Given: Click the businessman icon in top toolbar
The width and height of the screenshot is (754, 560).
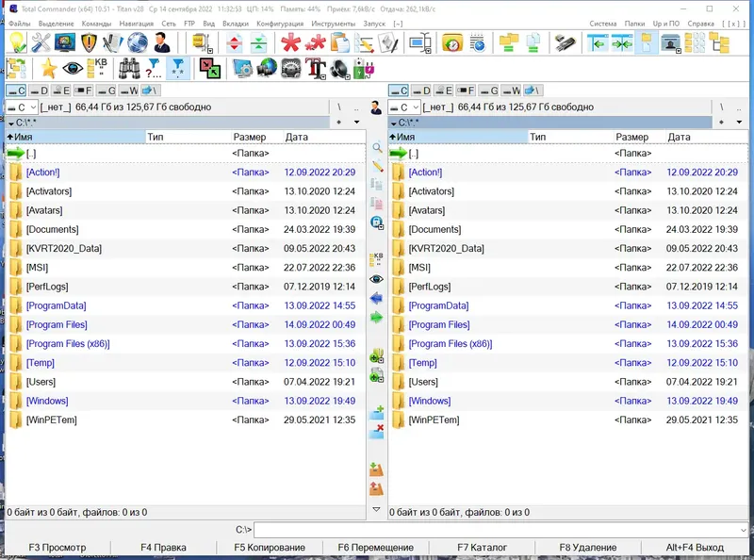Looking at the screenshot, I should (x=162, y=42).
